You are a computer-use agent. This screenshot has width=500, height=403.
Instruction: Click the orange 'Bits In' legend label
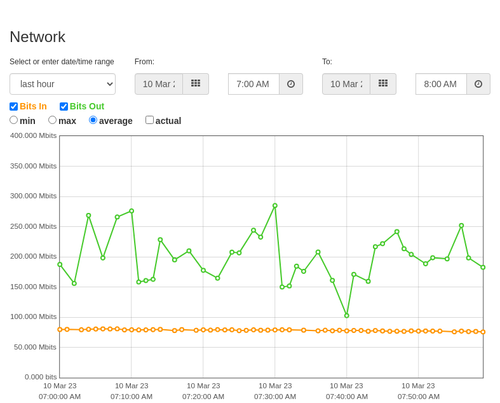click(x=33, y=106)
